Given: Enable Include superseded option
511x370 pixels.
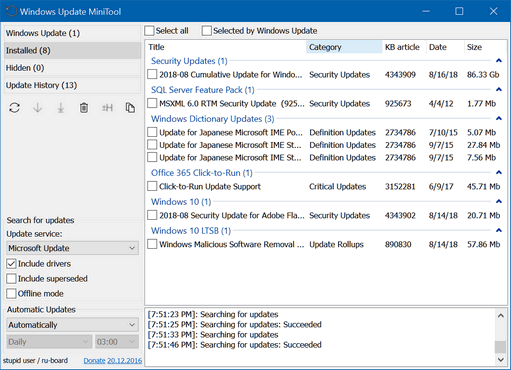Looking at the screenshot, I should (11, 279).
